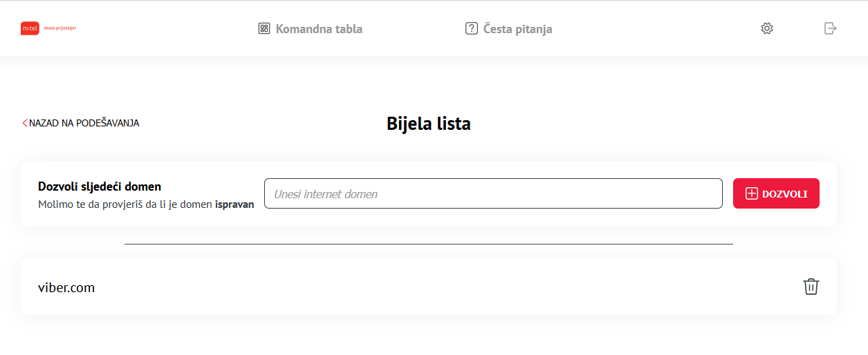
Task: Click the divider line below domain form
Action: 429,244
